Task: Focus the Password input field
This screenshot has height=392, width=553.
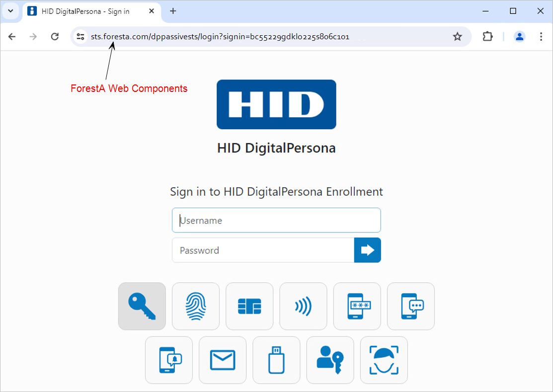Action: [x=263, y=250]
